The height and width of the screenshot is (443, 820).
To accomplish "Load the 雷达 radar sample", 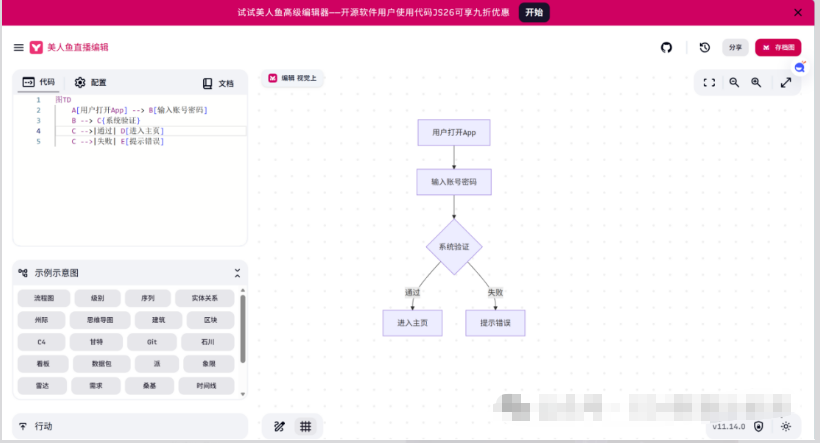I will (x=42, y=386).
